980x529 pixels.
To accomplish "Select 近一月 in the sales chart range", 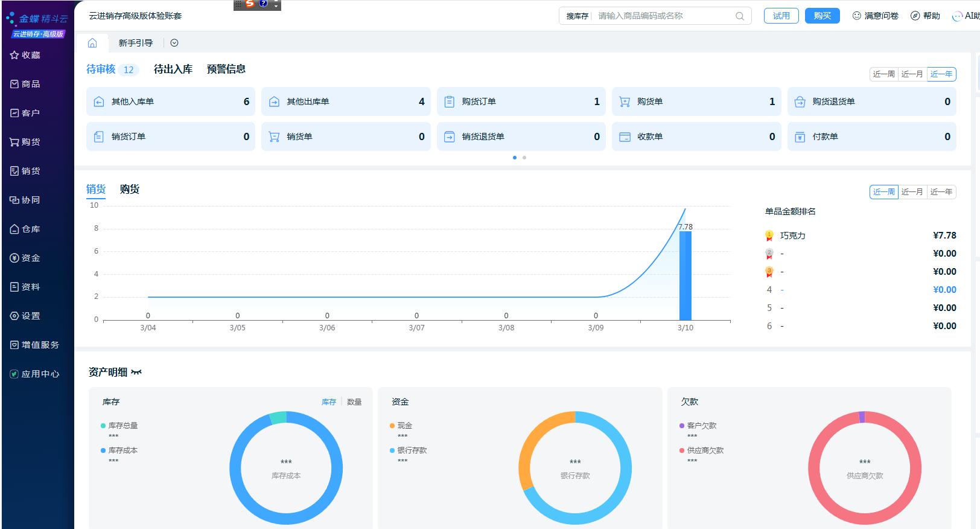I will [912, 192].
